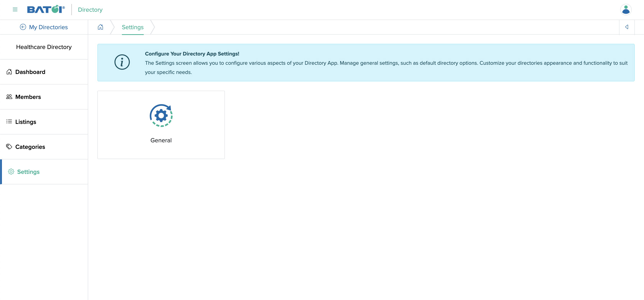The width and height of the screenshot is (644, 300).
Task: Open the user profile avatar
Action: (x=626, y=10)
